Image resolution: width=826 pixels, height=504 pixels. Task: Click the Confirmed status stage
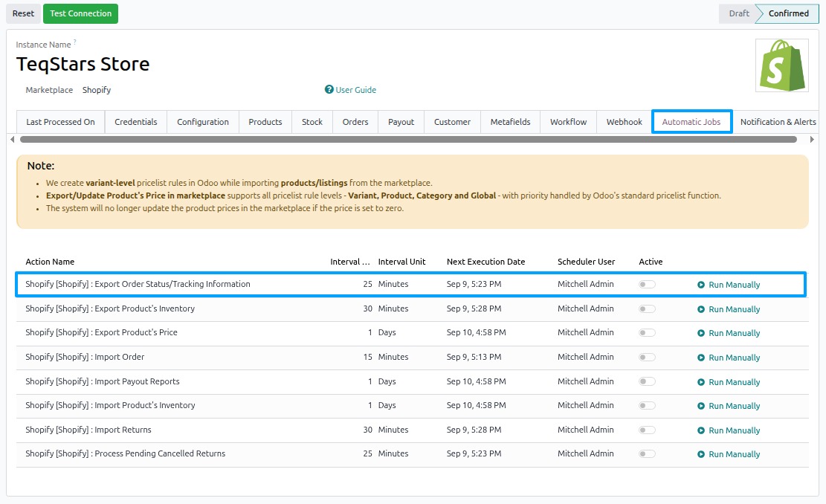point(788,13)
